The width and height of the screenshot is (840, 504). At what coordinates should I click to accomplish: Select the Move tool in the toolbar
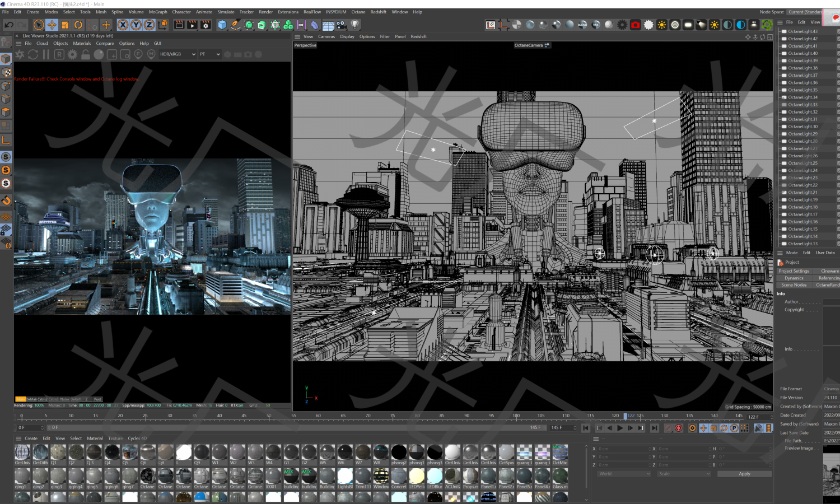pos(51,25)
